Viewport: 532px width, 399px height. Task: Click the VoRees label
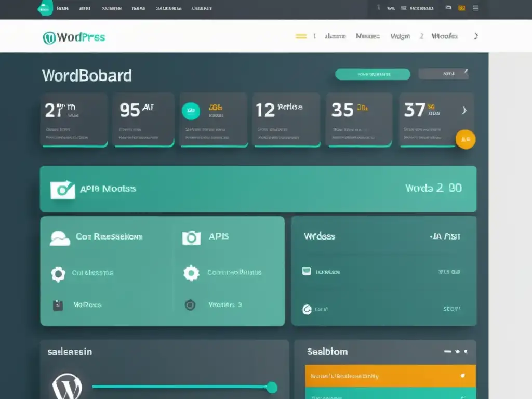point(87,304)
